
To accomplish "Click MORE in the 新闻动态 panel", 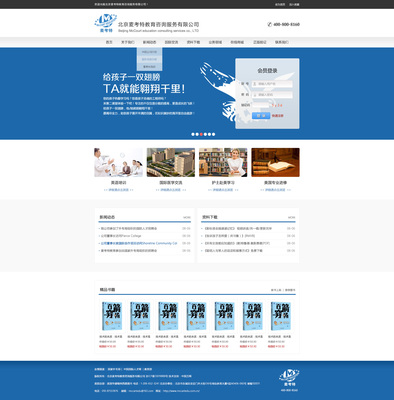I will click(187, 217).
